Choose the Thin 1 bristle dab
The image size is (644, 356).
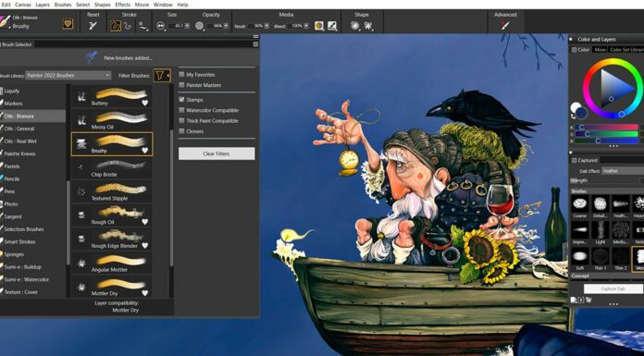[x=601, y=256]
